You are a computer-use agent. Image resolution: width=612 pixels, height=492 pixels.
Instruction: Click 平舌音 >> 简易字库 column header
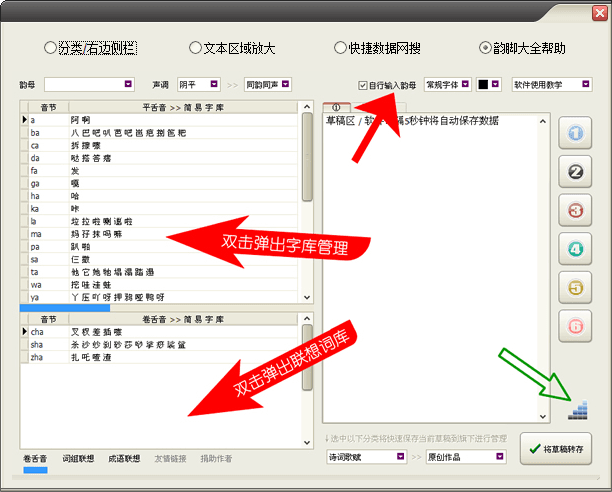183,107
